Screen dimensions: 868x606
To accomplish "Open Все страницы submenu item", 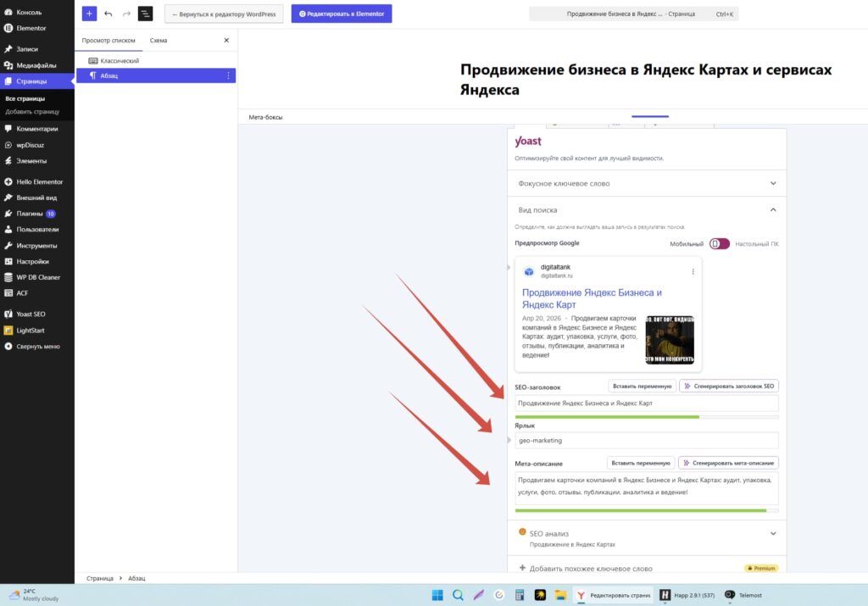I will [x=25, y=98].
